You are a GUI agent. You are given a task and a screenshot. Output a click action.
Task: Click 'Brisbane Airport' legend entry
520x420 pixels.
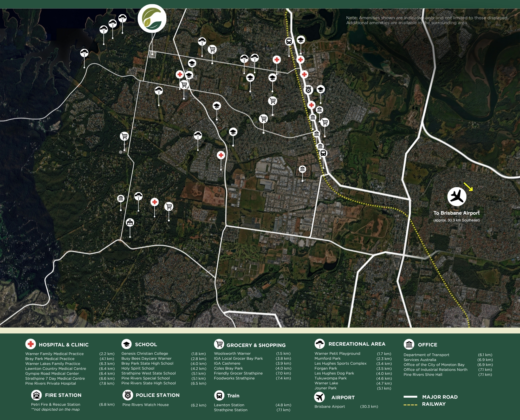coord(329,406)
